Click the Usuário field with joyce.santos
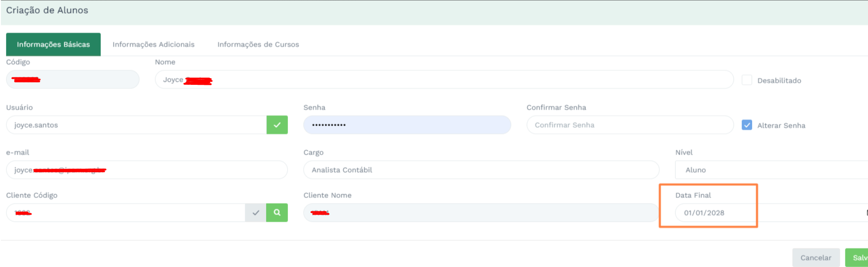Image resolution: width=868 pixels, height=267 pixels. tap(136, 125)
